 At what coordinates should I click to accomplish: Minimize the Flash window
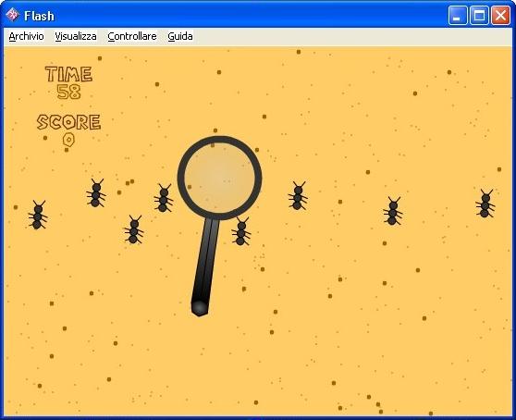point(458,15)
